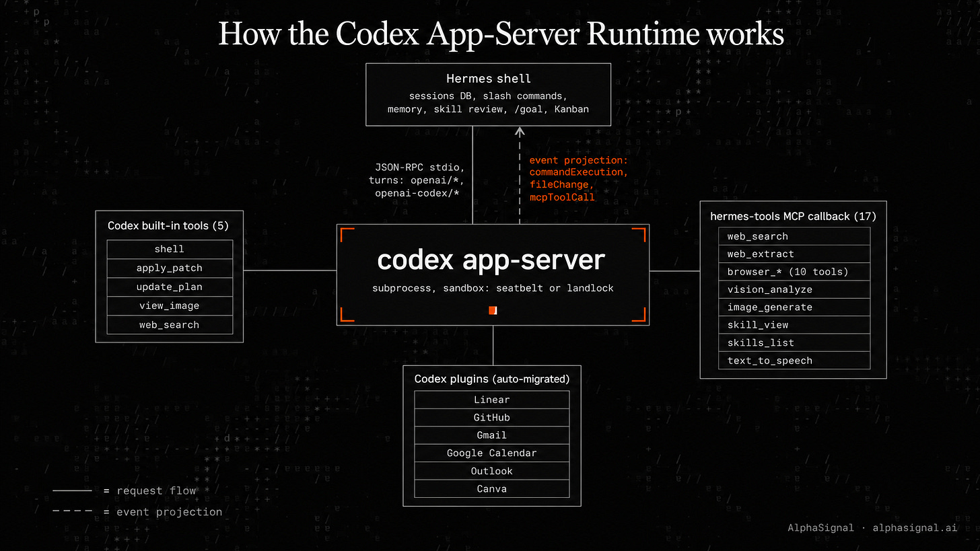Click orange 'commandExecution,' text

(578, 173)
